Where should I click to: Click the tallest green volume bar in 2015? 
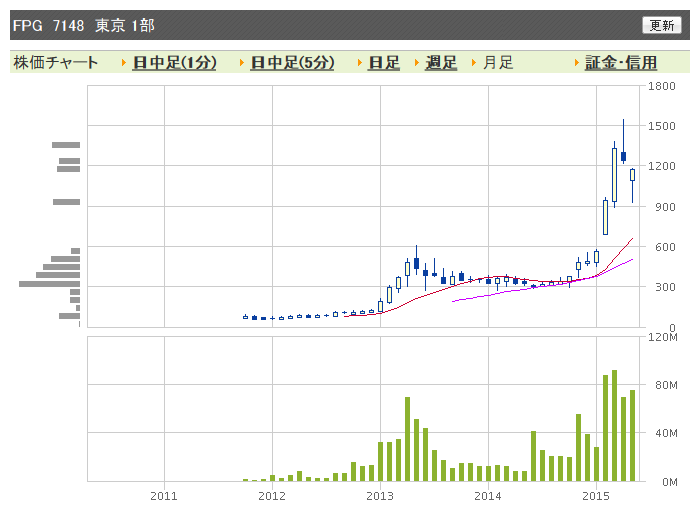614,426
